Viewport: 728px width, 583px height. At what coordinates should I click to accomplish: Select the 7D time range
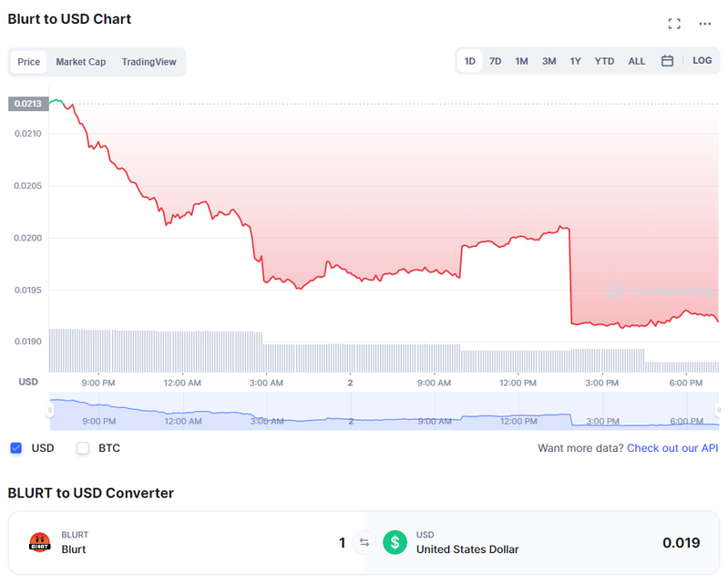[x=496, y=61]
